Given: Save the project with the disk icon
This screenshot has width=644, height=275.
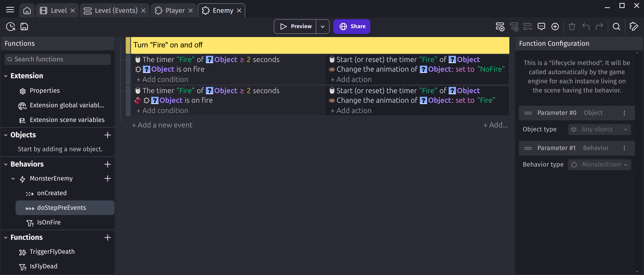Looking at the screenshot, I should [24, 27].
